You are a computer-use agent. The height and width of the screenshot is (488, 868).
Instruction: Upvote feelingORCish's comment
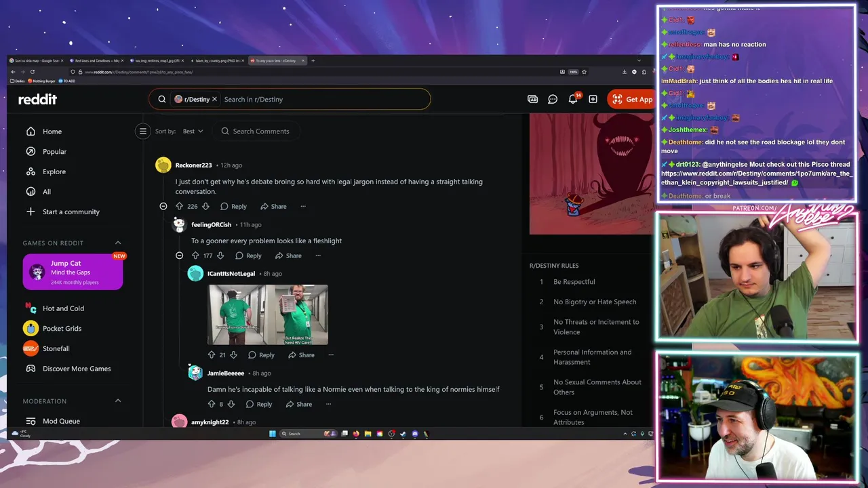(x=195, y=256)
